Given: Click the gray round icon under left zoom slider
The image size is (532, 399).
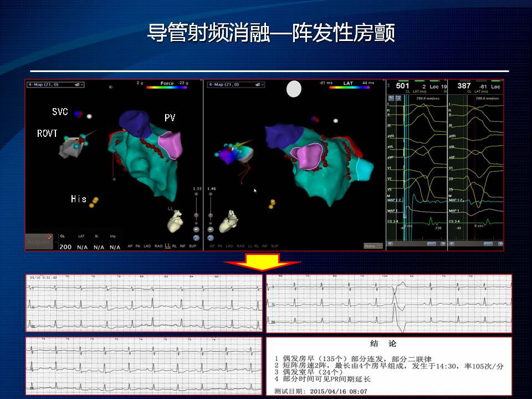Looking at the screenshot, I should (x=196, y=228).
